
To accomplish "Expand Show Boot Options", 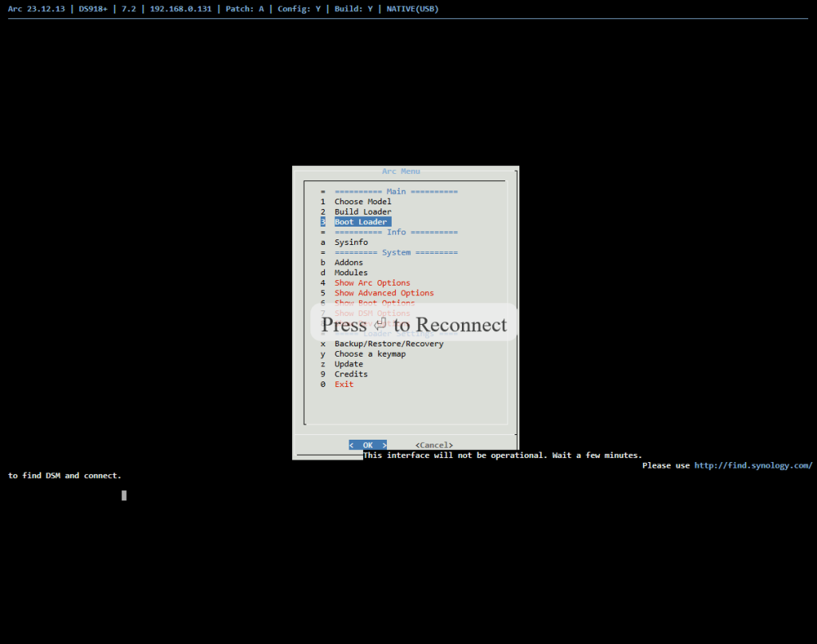I will tap(374, 303).
